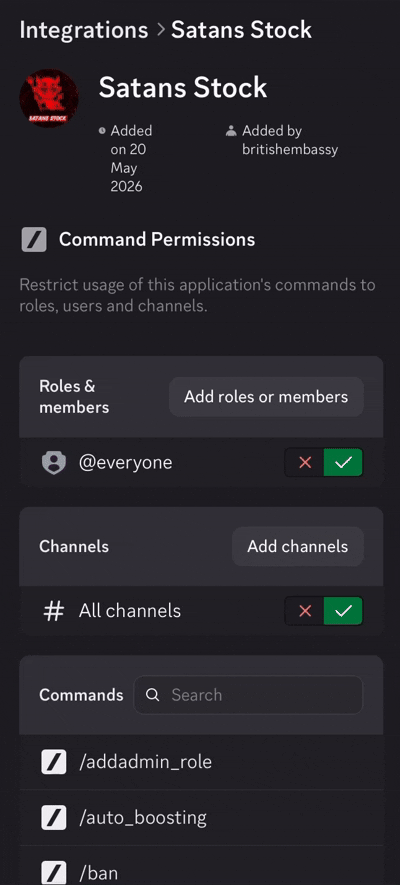Image resolution: width=400 pixels, height=885 pixels.
Task: Click the slash icon beside /addadmin_role
Action: pyautogui.click(x=54, y=762)
